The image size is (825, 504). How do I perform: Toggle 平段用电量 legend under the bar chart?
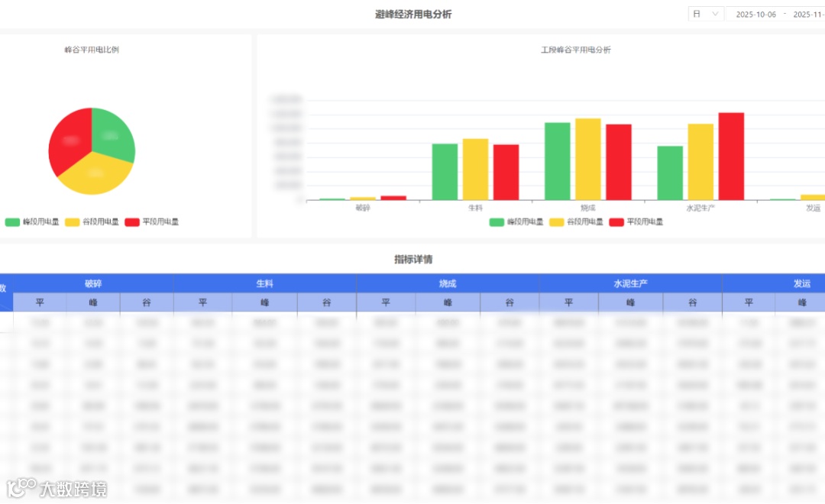636,222
